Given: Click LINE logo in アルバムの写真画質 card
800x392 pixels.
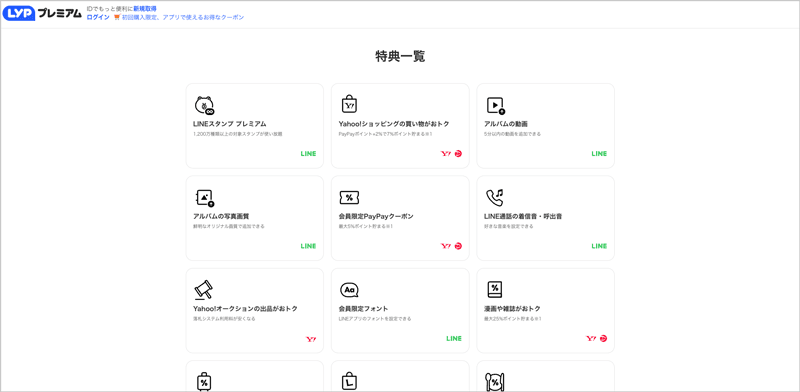Looking at the screenshot, I should [x=308, y=246].
